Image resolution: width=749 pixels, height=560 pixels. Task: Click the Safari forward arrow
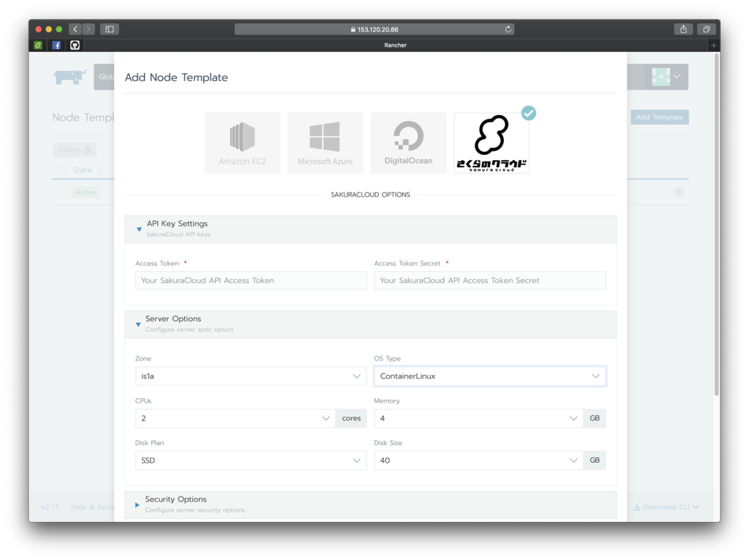[89, 29]
